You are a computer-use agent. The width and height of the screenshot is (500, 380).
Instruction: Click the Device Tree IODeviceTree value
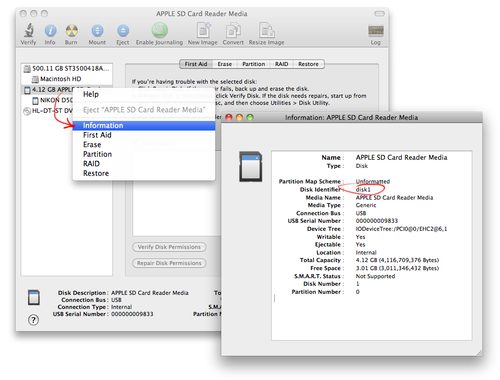pos(401,229)
